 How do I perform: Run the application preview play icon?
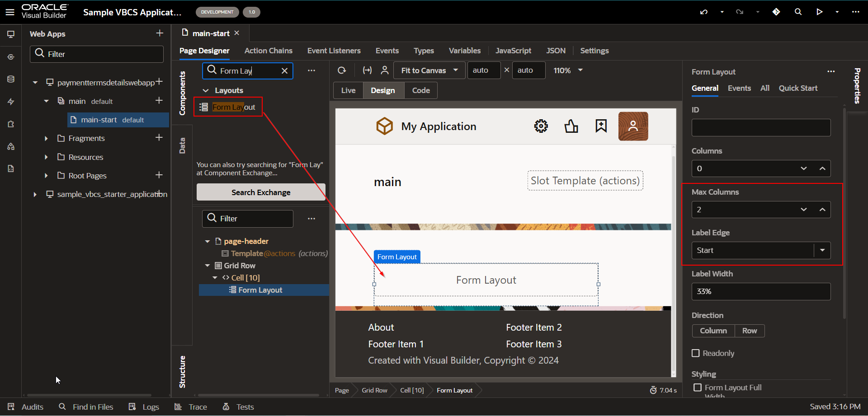[819, 12]
